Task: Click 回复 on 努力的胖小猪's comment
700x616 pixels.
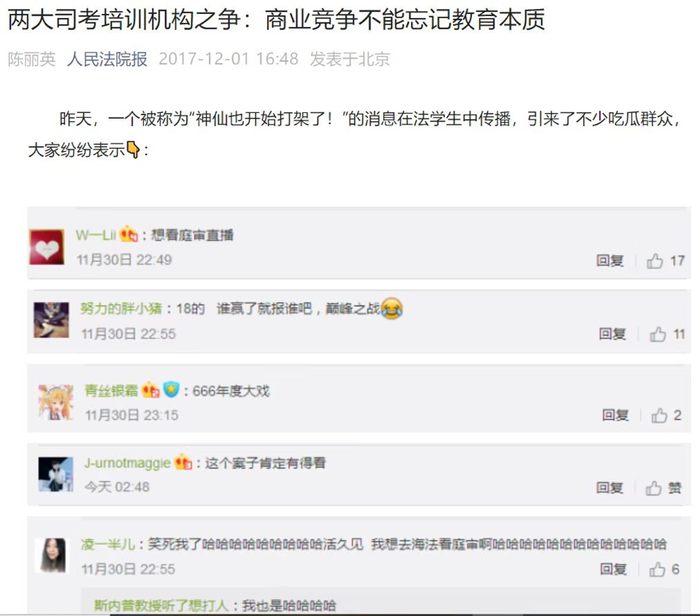Action: [612, 334]
